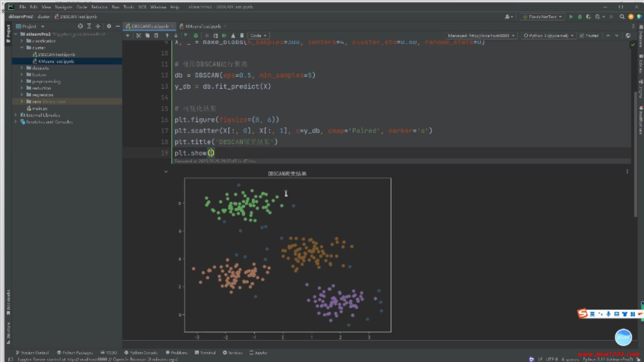Collapse the cell output chevron
This screenshot has width=644, height=362.
166,172
